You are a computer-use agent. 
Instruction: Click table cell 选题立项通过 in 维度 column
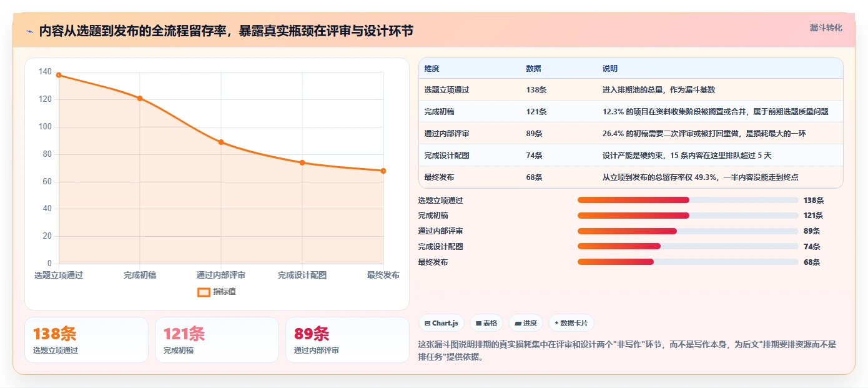pos(446,90)
